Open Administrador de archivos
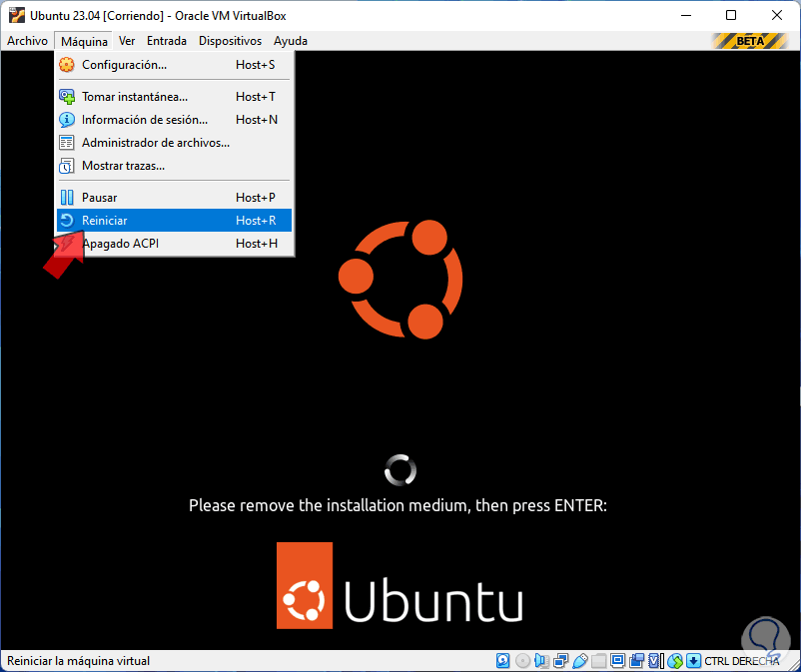The height and width of the screenshot is (672, 801). click(174, 143)
